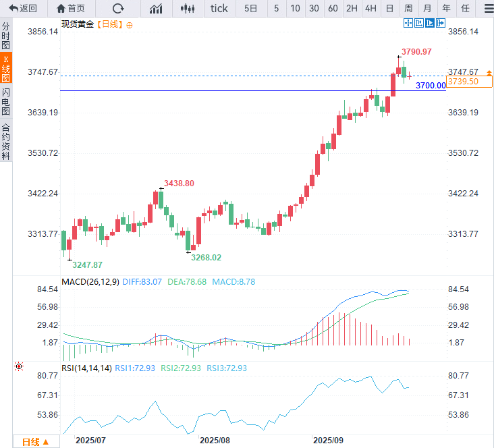Open the hamburger menu at top right

click(x=489, y=9)
